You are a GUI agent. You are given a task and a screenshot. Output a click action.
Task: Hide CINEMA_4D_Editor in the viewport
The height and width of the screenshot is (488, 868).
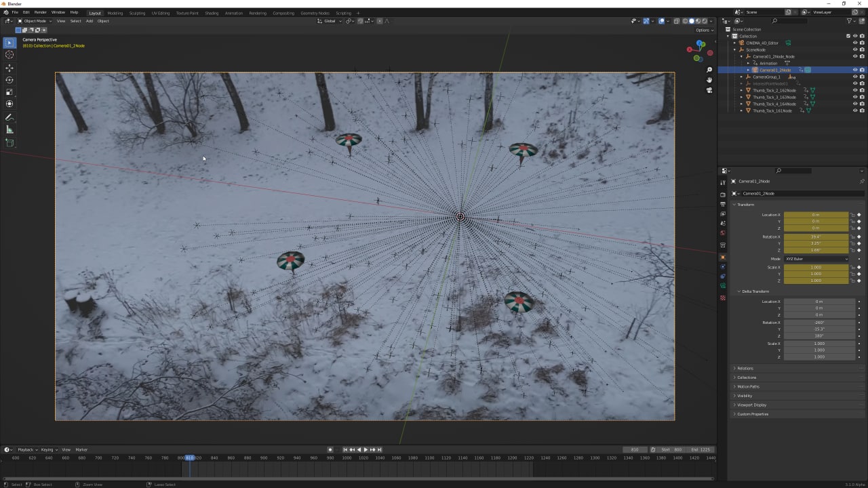(854, 43)
